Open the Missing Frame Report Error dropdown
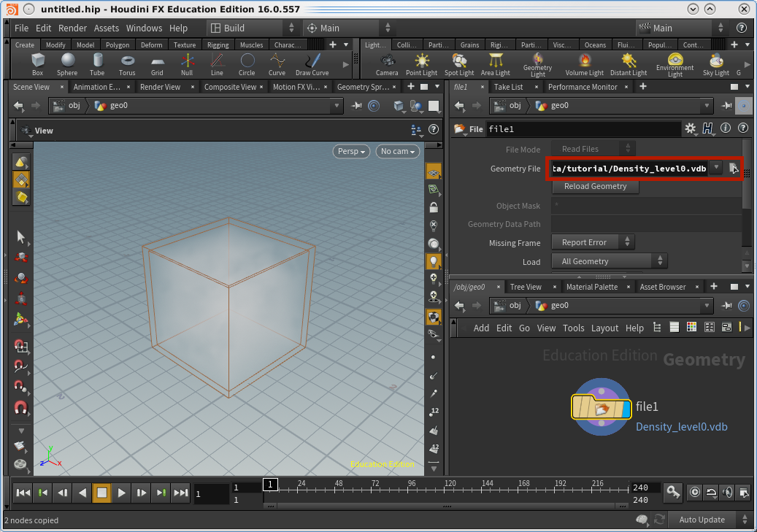The height and width of the screenshot is (532, 757). (x=593, y=242)
